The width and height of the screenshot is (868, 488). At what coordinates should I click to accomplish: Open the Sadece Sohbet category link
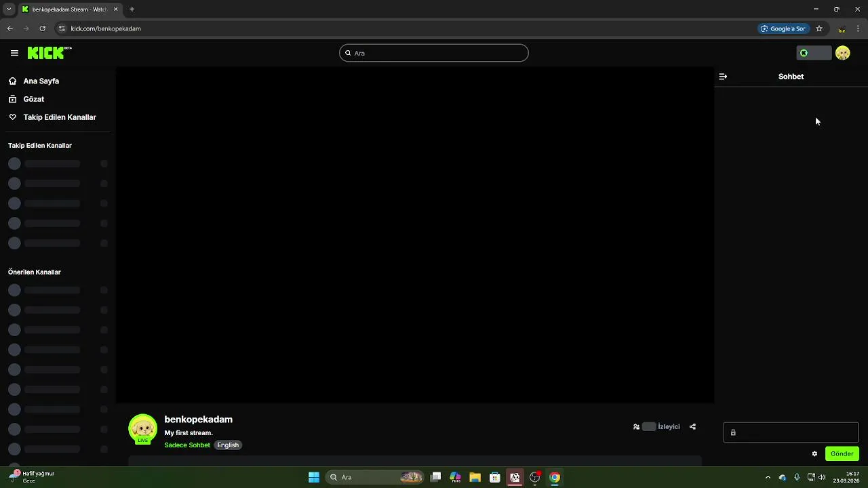187,445
